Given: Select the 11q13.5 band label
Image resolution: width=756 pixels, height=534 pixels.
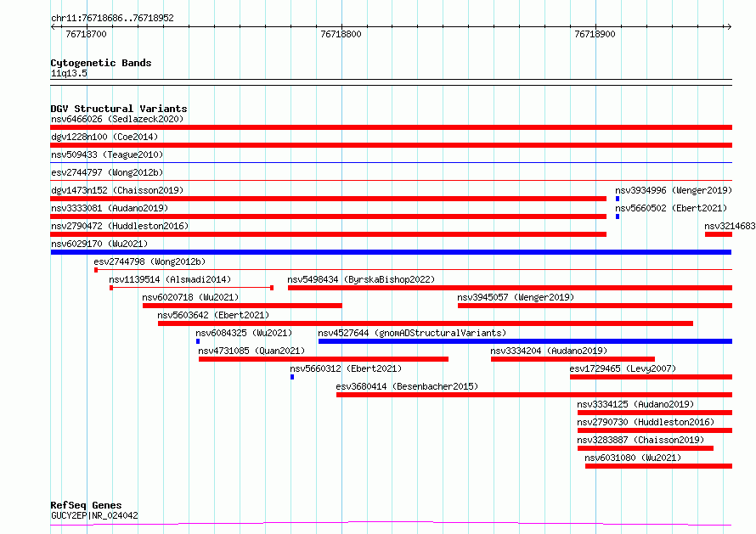Looking at the screenshot, I should (x=69, y=73).
